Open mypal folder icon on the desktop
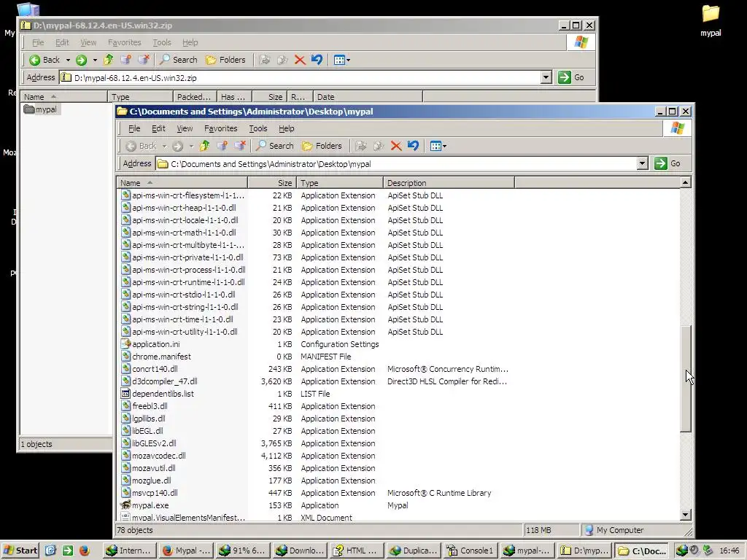This screenshot has width=747, height=560. 711,20
